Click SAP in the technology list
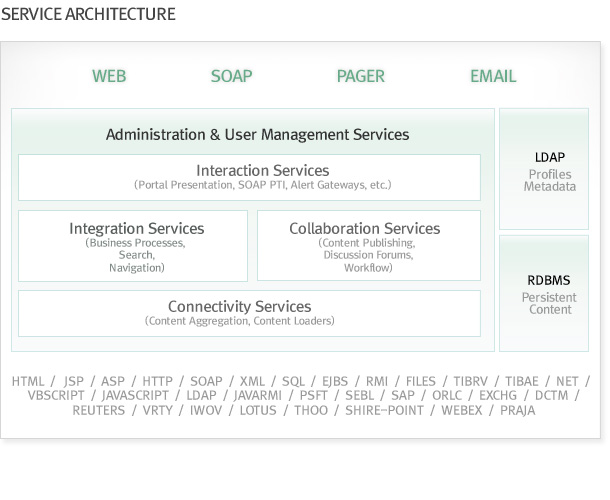Screen dimensions: 610x500 tap(403, 396)
